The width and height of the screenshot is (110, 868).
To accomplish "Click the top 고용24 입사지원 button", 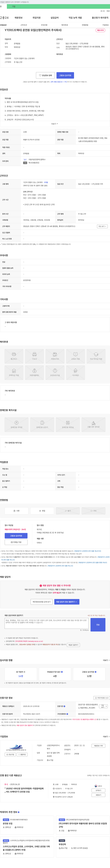I will click(x=65, y=75).
